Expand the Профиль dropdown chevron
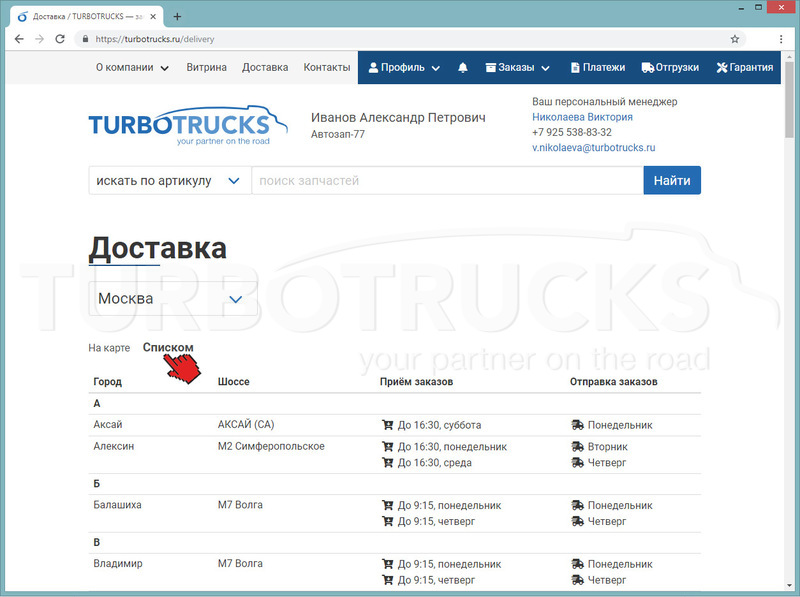Viewport: 800px width, 597px height. coord(436,68)
